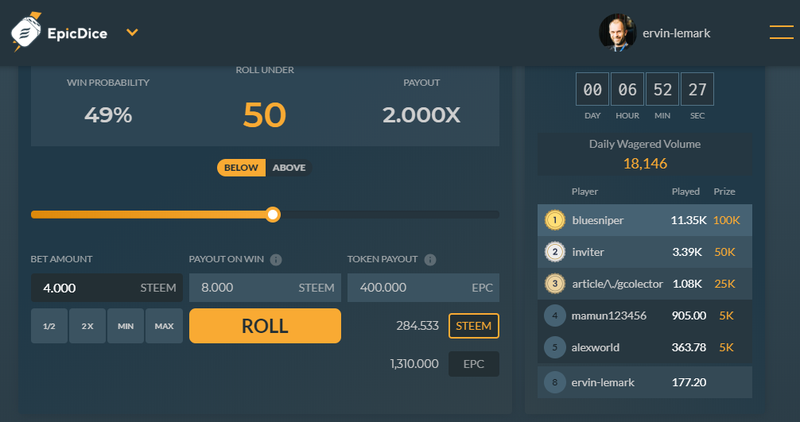This screenshot has height=422, width=800.
Task: Click the info icon next to Token Payout
Action: click(x=430, y=260)
